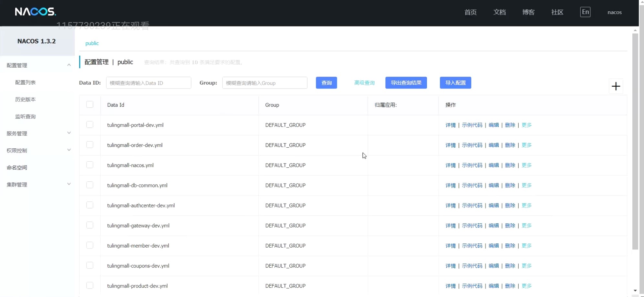Screen dimensions: 644x297
Task: Click 编辑 for tulingmall-gateway-dev.yml
Action: (x=493, y=226)
